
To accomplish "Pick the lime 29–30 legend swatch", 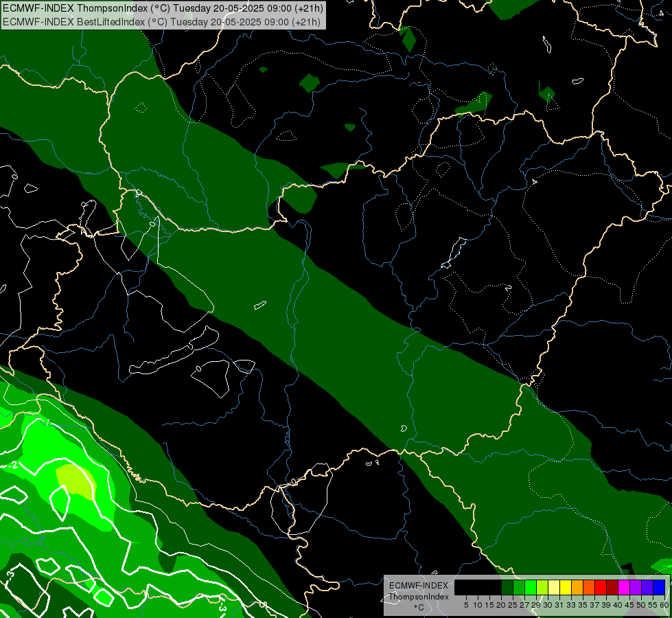I will [542, 587].
